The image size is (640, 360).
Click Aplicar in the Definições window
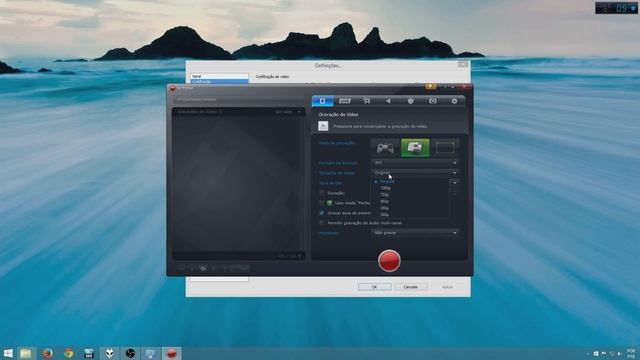(x=447, y=287)
